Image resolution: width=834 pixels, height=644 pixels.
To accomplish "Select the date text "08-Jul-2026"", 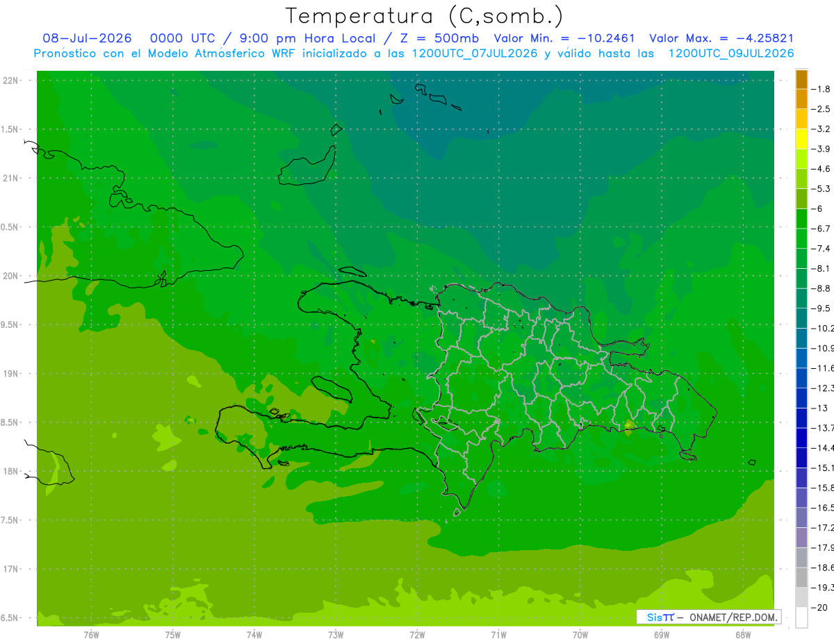I will click(87, 38).
